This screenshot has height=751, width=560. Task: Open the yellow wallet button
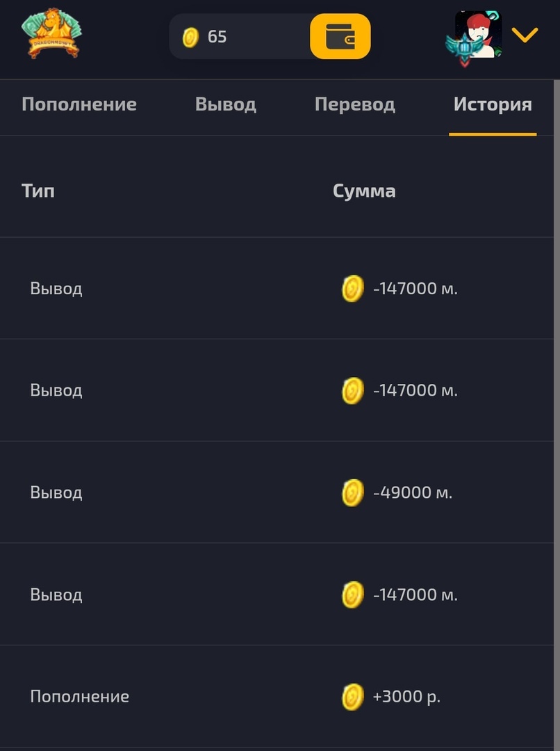pos(340,36)
